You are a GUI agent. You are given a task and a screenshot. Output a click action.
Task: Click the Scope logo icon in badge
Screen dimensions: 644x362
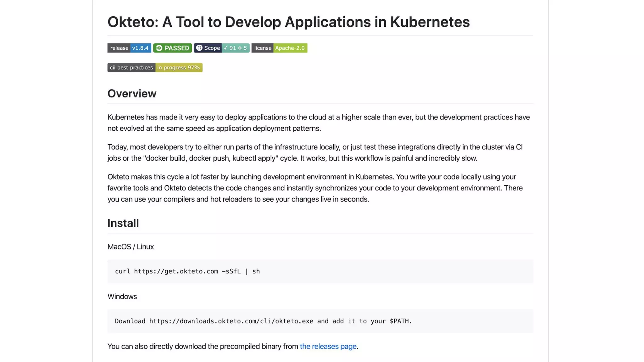coord(199,48)
